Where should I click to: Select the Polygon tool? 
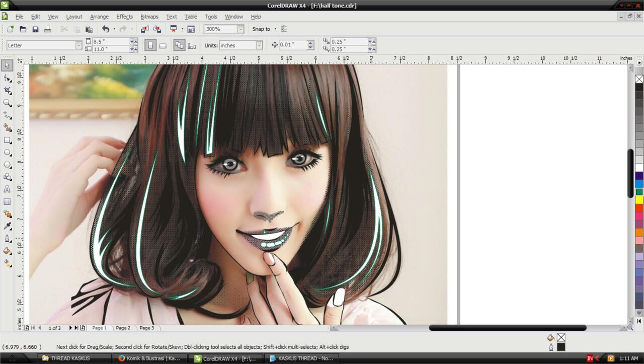point(7,165)
